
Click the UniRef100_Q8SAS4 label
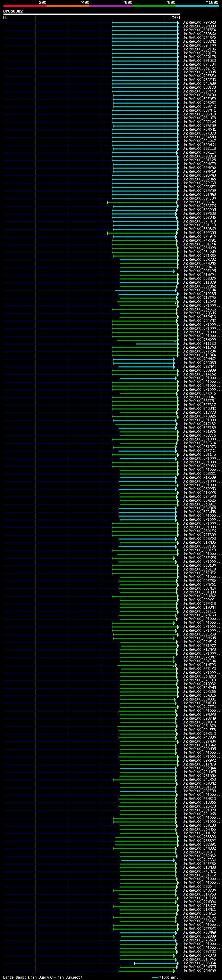(x=199, y=963)
